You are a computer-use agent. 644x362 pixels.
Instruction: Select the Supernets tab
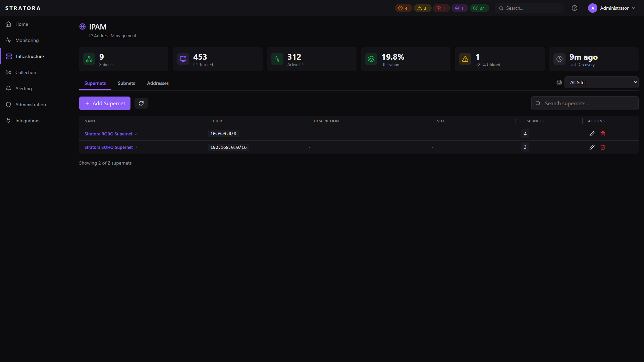95,83
